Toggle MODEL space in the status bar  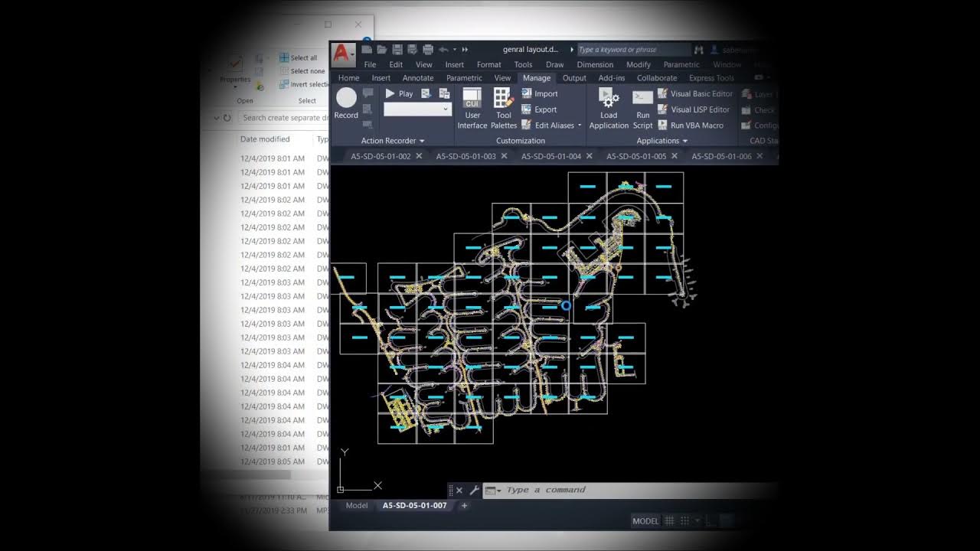[x=645, y=521]
